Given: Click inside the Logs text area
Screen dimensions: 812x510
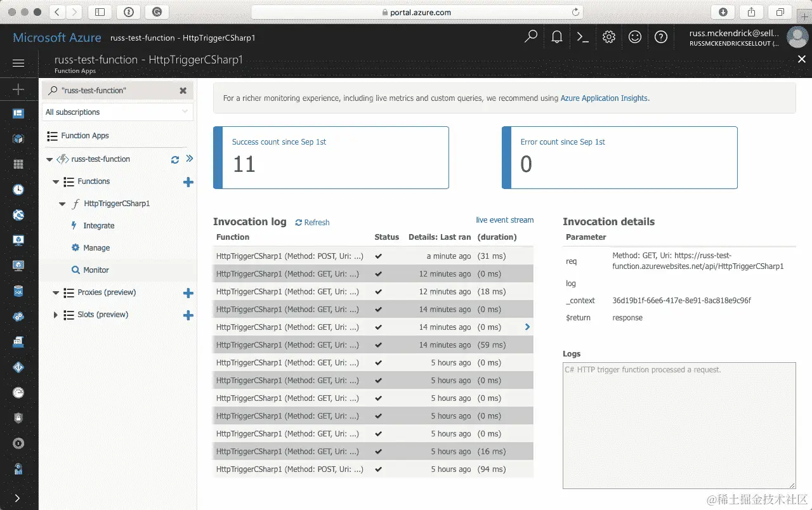Looking at the screenshot, I should click(x=679, y=425).
